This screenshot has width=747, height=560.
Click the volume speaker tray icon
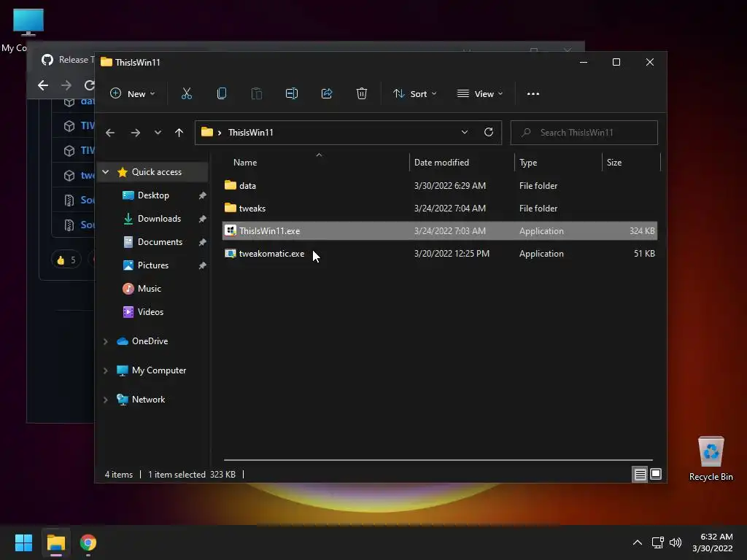tap(676, 542)
